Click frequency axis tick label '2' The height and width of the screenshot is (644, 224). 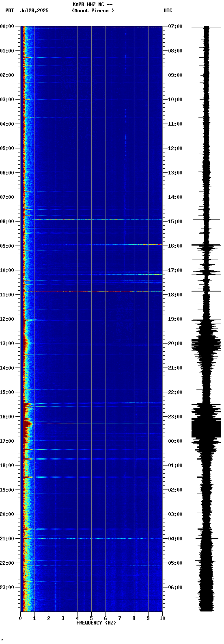pos(49,618)
